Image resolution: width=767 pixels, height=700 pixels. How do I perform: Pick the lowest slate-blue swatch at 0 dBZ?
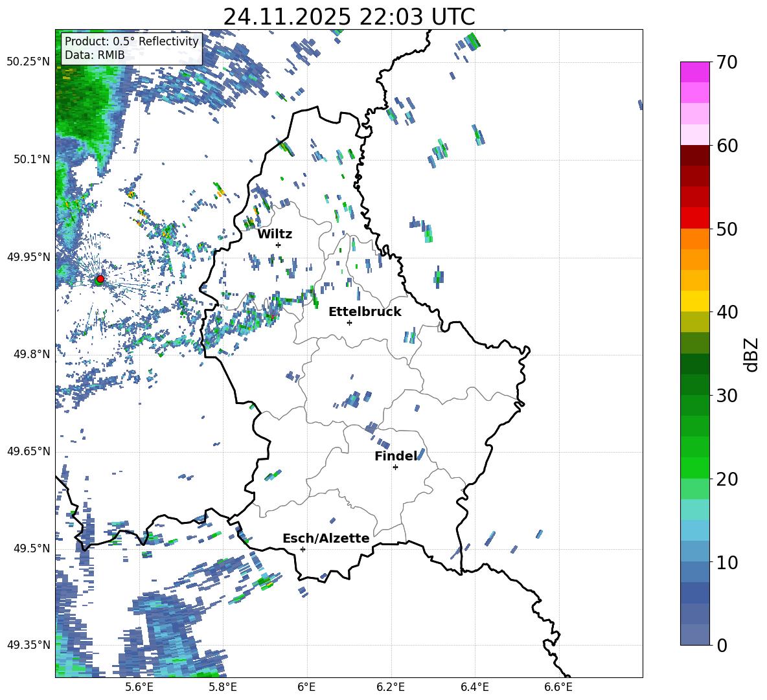694,635
